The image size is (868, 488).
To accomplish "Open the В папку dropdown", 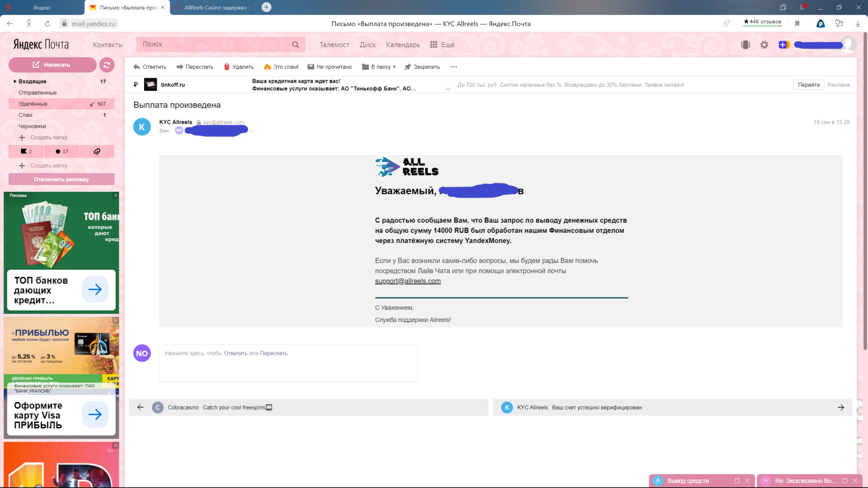I will point(379,67).
